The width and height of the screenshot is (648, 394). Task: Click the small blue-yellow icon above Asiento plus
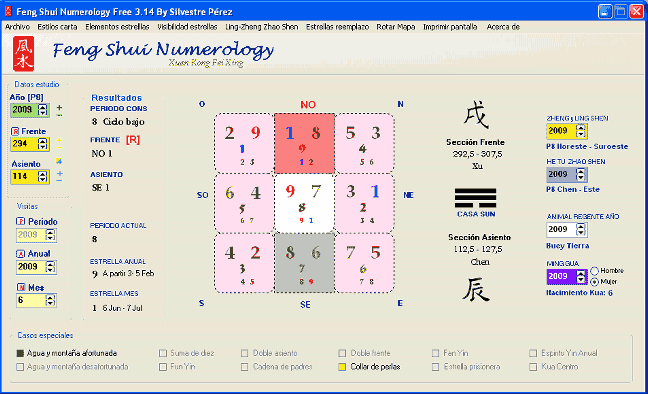coord(59,161)
